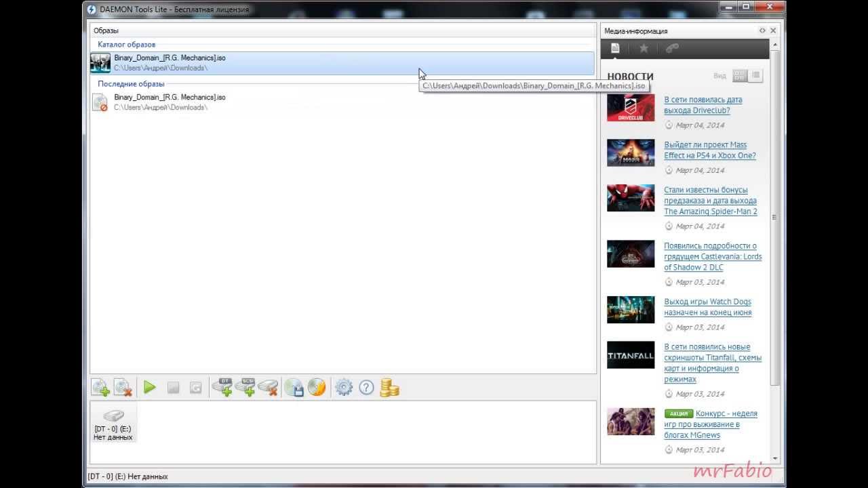Click the Driveclub news thumbnail
868x488 pixels.
tap(631, 108)
